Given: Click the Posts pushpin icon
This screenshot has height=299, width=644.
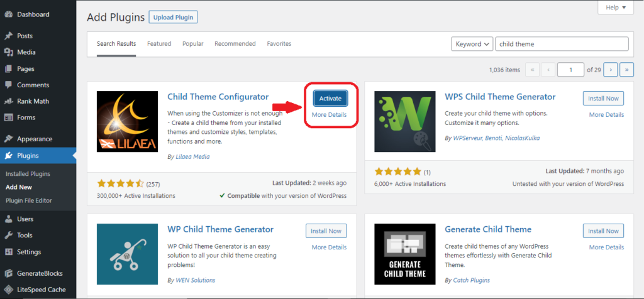Looking at the screenshot, I should 8,36.
